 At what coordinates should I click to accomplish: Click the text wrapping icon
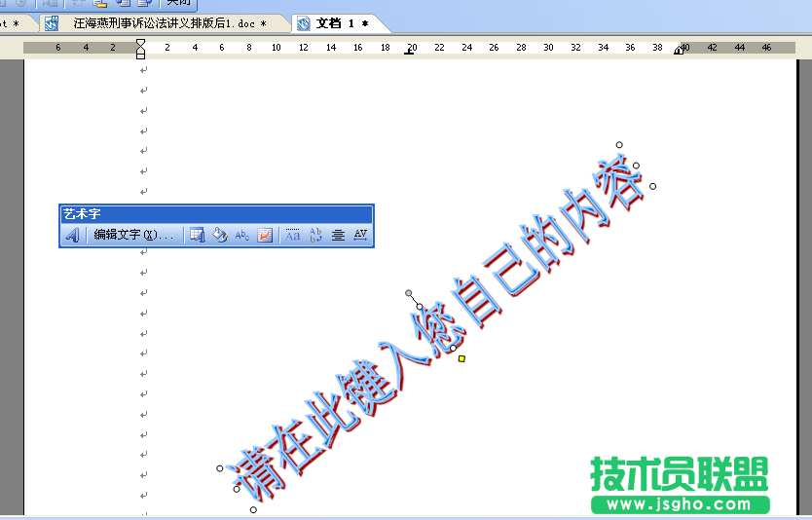tap(265, 235)
